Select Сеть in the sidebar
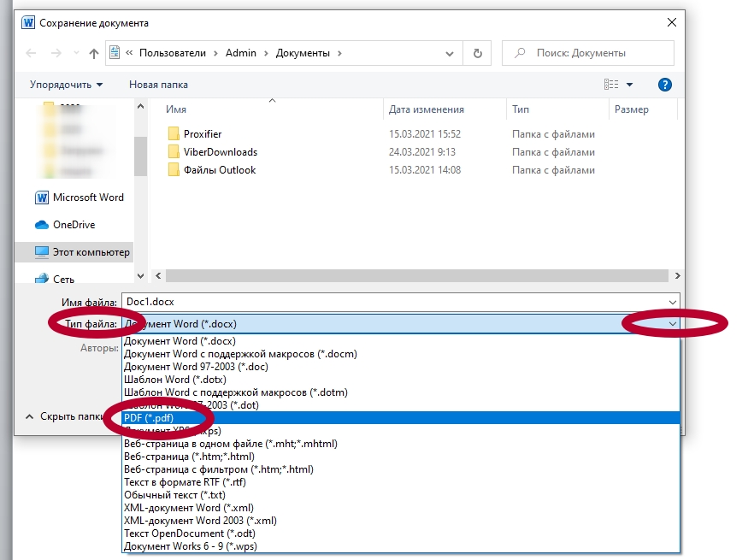Viewport: 754px width, 560px height. [61, 277]
